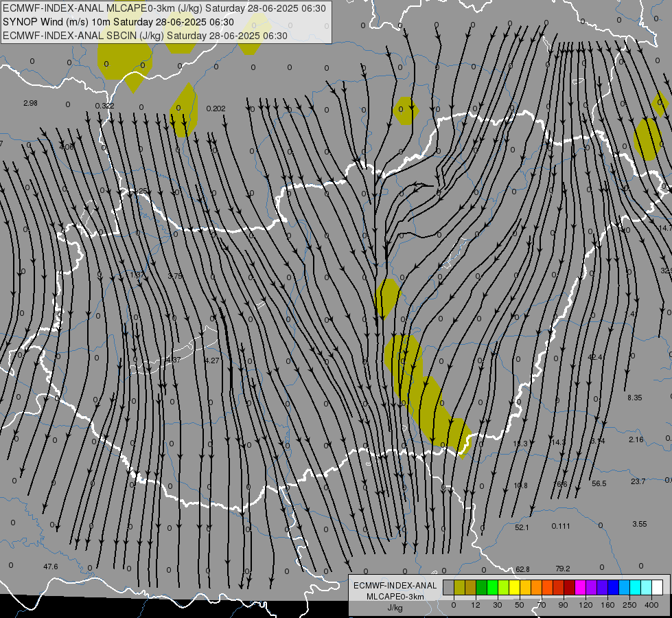
Task: Select the map value 0.322
Action: [104, 106]
